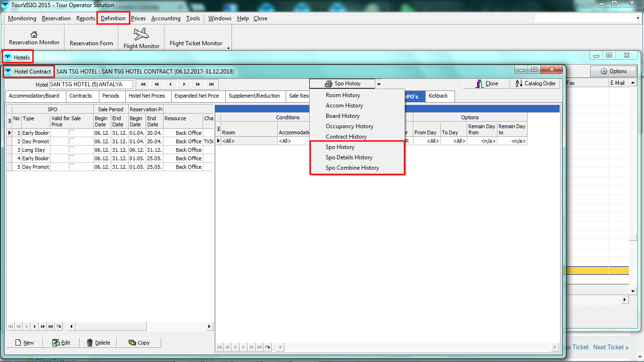Expand the Flight Ticket Monitor toolbar overflow arrow

click(x=229, y=48)
